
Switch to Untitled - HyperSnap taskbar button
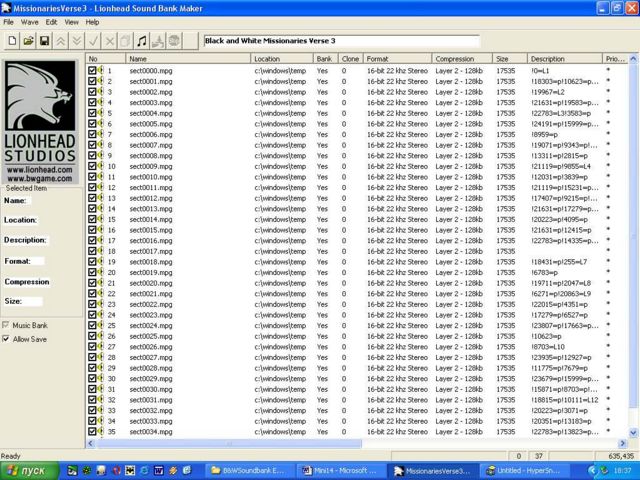(523, 471)
